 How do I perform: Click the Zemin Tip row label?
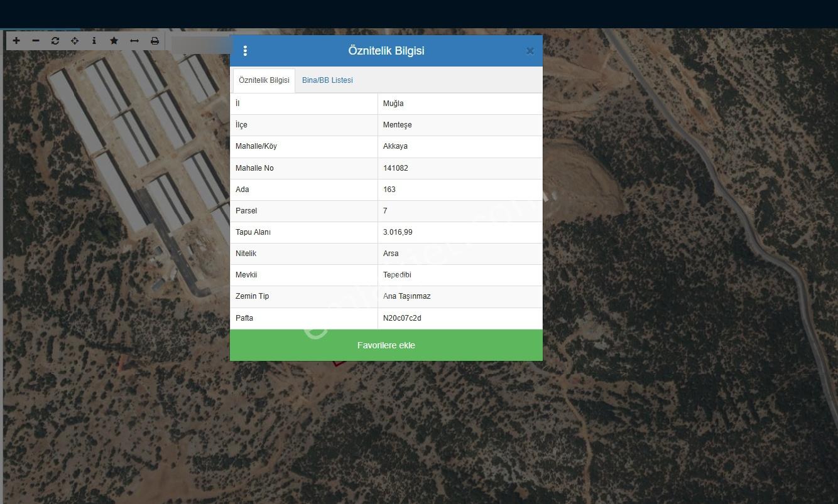(x=253, y=296)
